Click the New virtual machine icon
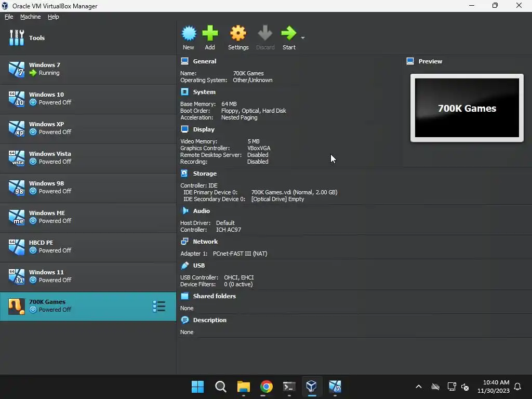The width and height of the screenshot is (532, 399). 189,33
